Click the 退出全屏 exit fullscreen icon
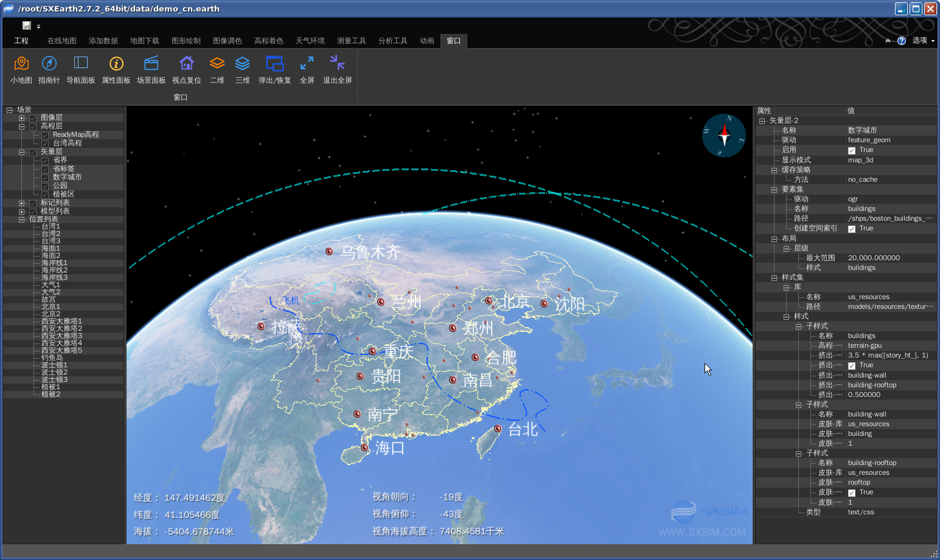The width and height of the screenshot is (940, 560). pos(338,63)
